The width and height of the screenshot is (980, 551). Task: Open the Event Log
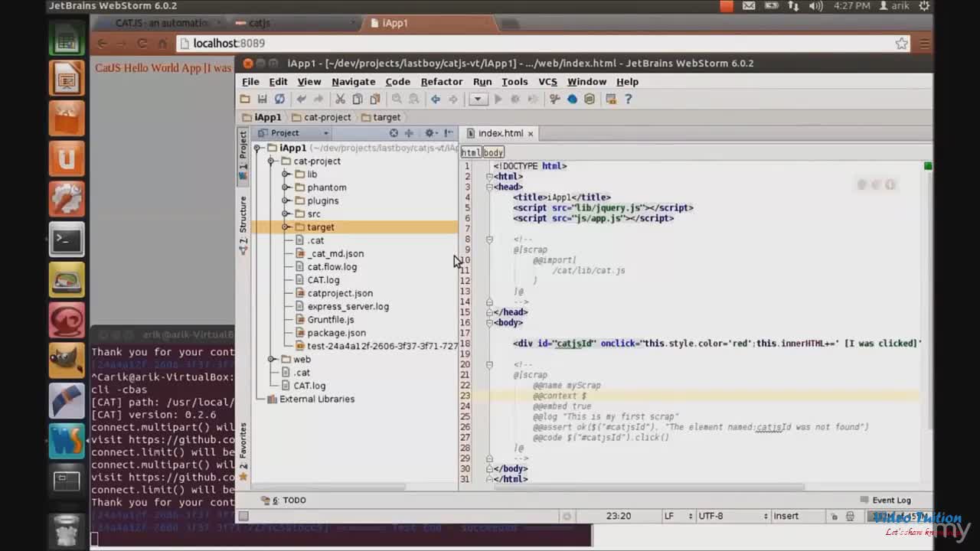(886, 500)
